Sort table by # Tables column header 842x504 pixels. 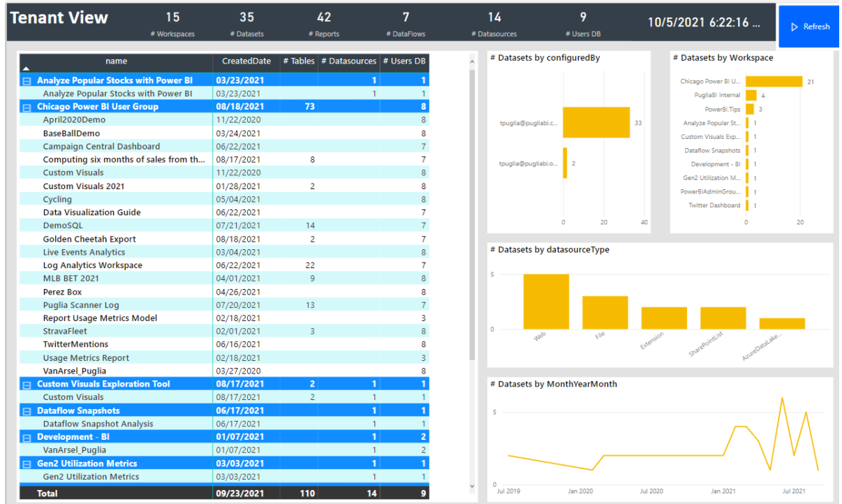pos(299,61)
